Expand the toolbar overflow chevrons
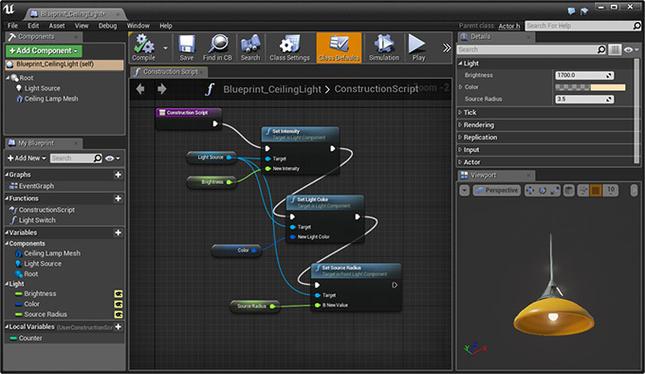 pyautogui.click(x=447, y=48)
